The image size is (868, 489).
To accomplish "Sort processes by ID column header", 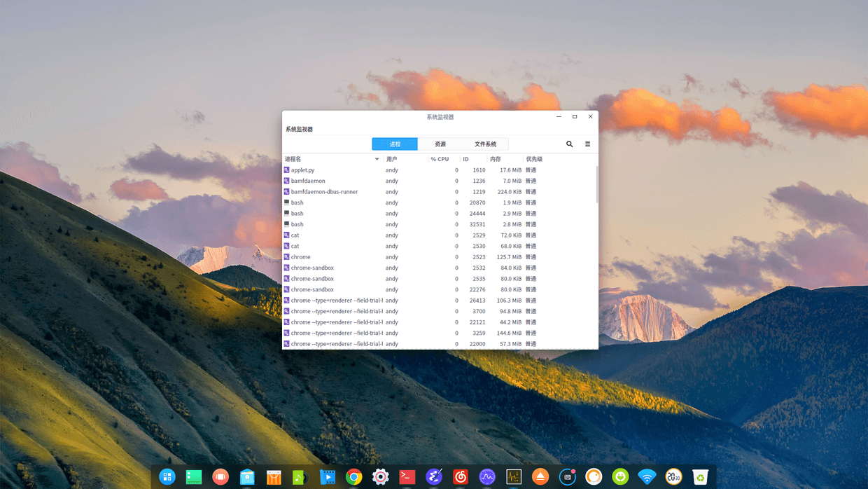I will (473, 159).
